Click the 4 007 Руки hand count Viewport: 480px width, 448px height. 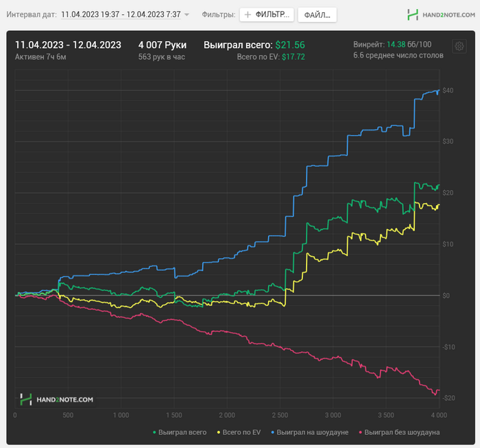click(x=163, y=45)
